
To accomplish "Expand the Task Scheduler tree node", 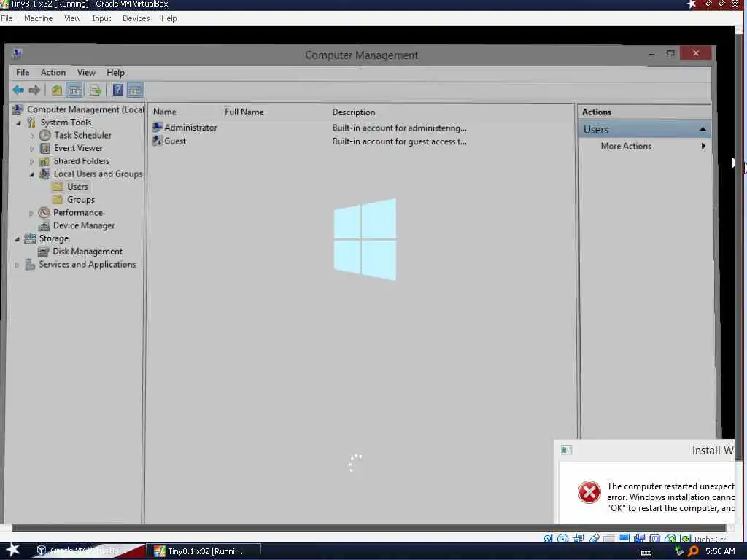I will pos(32,136).
